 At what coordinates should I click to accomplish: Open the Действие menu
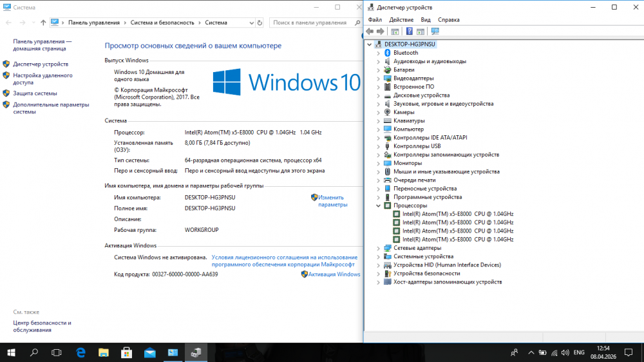401,20
